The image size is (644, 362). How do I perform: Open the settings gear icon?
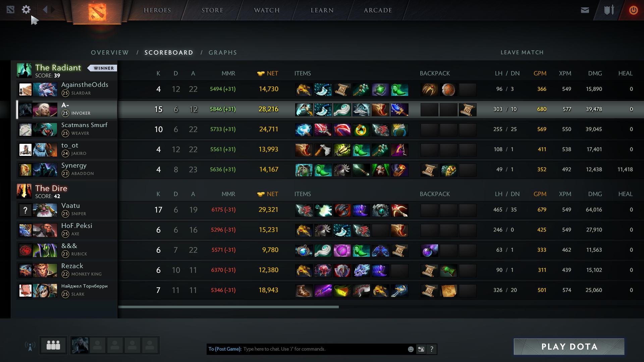pos(26,10)
